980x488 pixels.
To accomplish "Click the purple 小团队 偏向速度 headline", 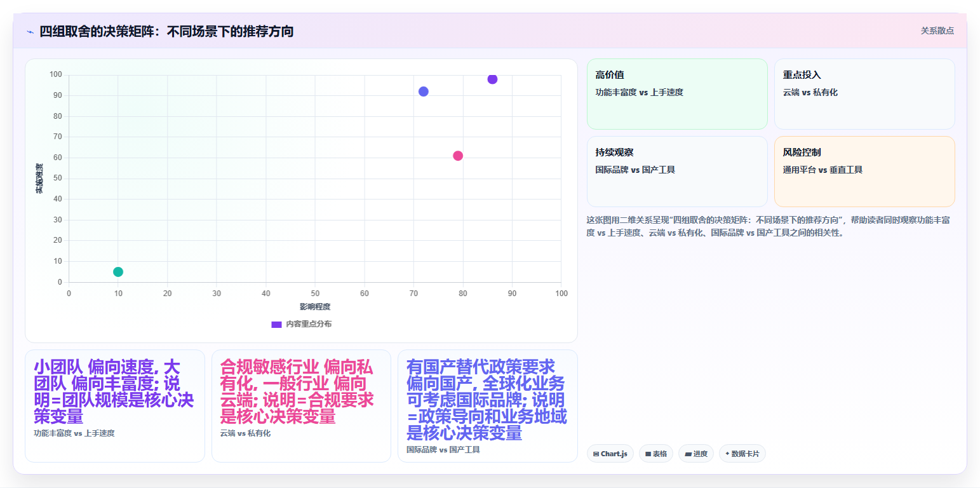I will coord(114,392).
